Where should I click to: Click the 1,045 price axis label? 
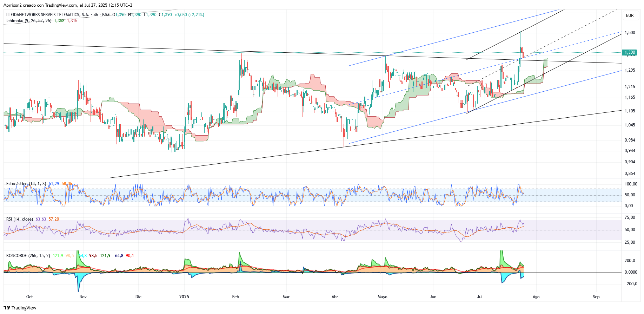pos(630,125)
